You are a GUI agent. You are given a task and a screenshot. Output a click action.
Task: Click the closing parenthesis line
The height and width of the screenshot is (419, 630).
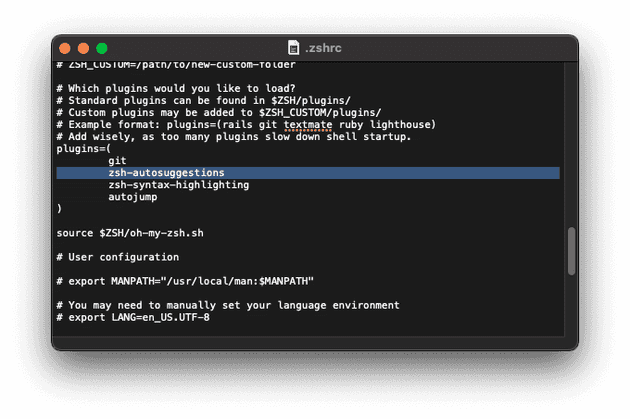coord(59,208)
